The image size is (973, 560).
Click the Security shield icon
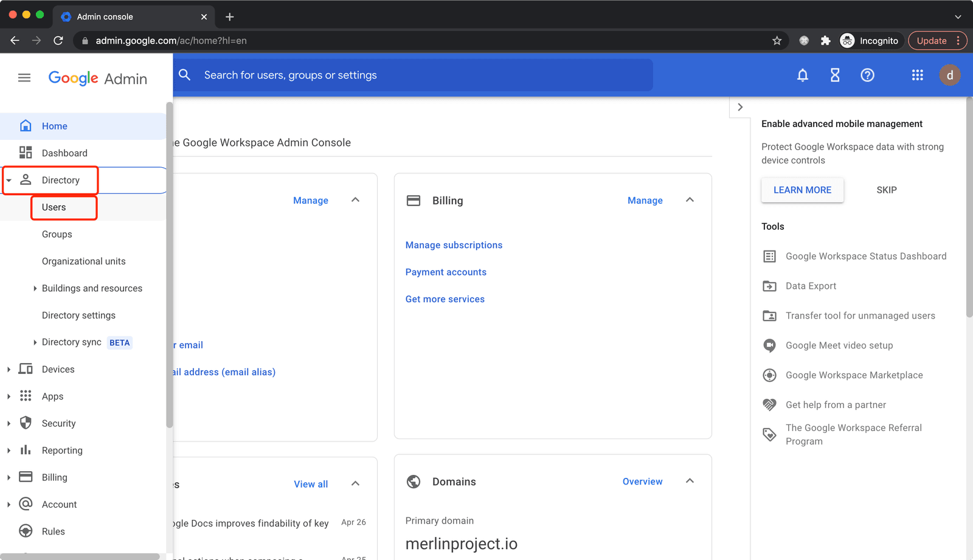point(26,423)
